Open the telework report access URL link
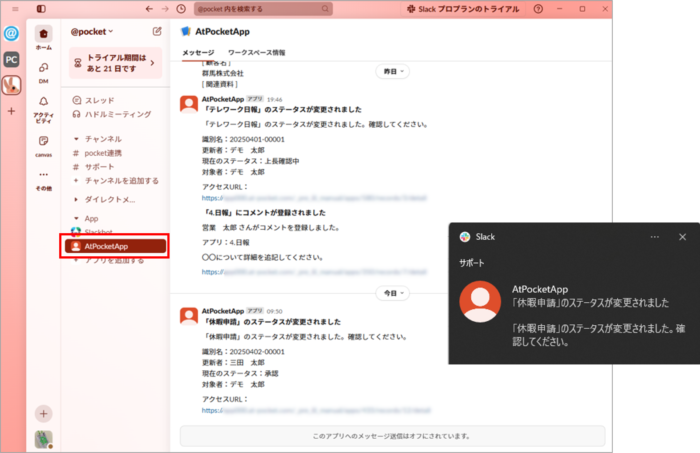The width and height of the screenshot is (700, 453). click(x=314, y=198)
